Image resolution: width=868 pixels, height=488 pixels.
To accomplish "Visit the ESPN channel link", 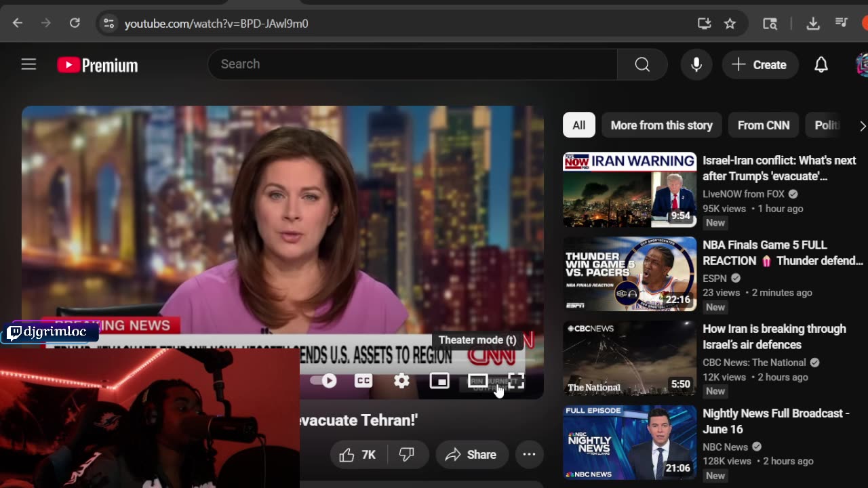I will point(715,278).
